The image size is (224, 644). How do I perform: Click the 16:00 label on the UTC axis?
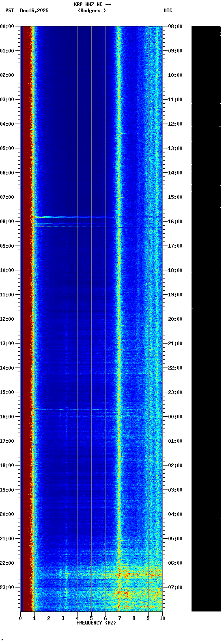pos(175,222)
